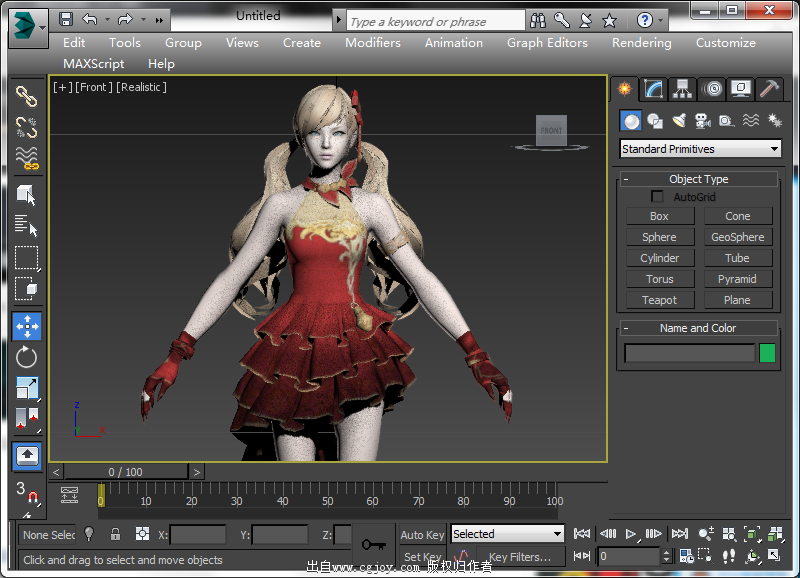Open the Utilities hammer tab
Viewport: 800px width, 578px height.
(769, 89)
